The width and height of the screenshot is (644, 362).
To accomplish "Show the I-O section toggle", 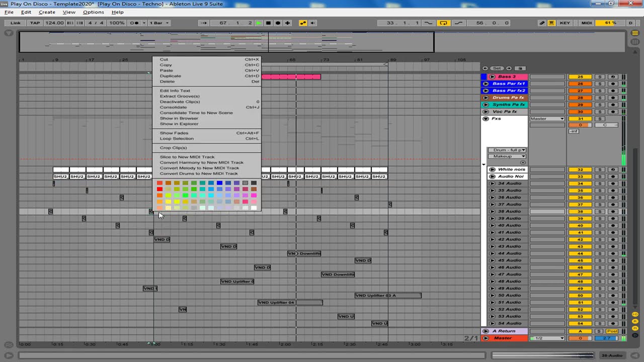I will (635, 314).
